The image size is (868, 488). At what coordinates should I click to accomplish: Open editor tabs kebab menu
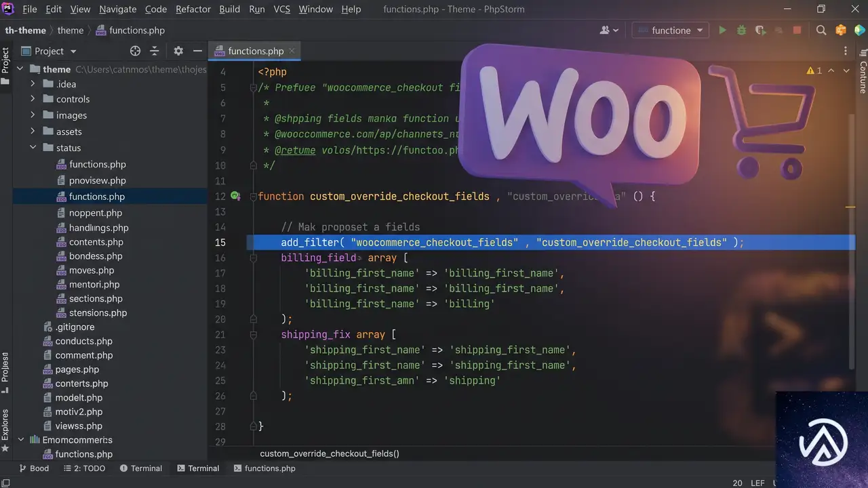coord(846,51)
